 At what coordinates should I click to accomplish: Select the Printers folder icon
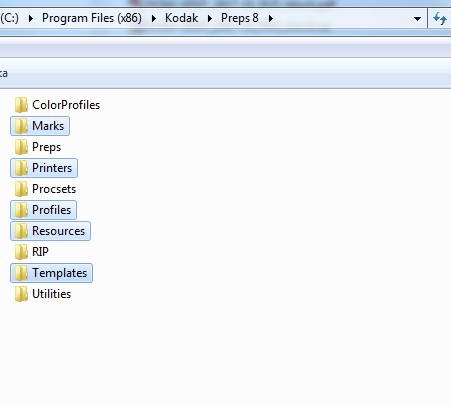(x=21, y=168)
